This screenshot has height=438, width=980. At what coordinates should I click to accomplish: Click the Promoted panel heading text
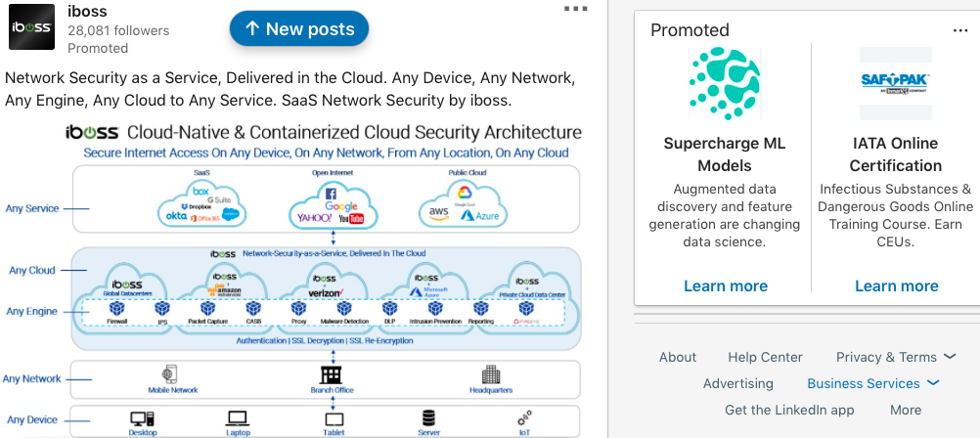[690, 30]
